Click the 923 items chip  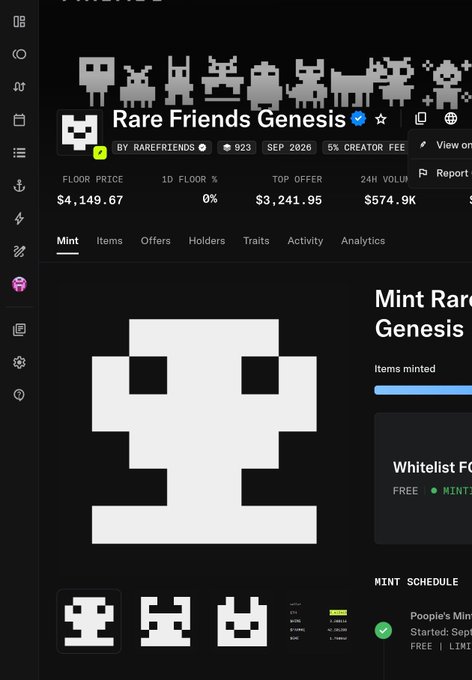pyautogui.click(x=237, y=148)
